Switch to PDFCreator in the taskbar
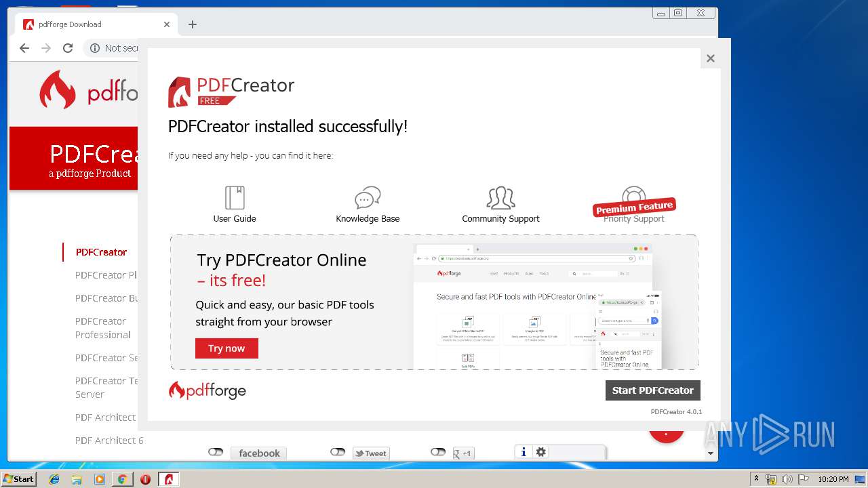The image size is (868, 488). [x=168, y=479]
